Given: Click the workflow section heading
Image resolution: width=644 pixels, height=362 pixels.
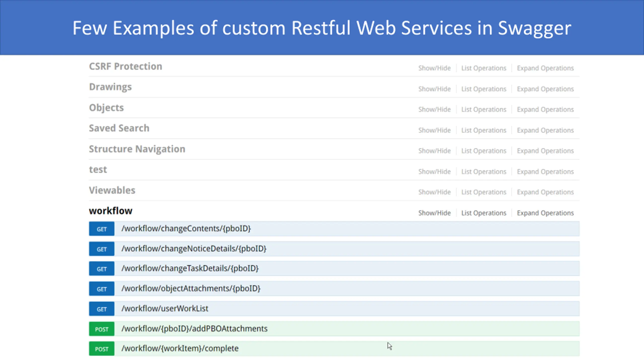Looking at the screenshot, I should (111, 211).
